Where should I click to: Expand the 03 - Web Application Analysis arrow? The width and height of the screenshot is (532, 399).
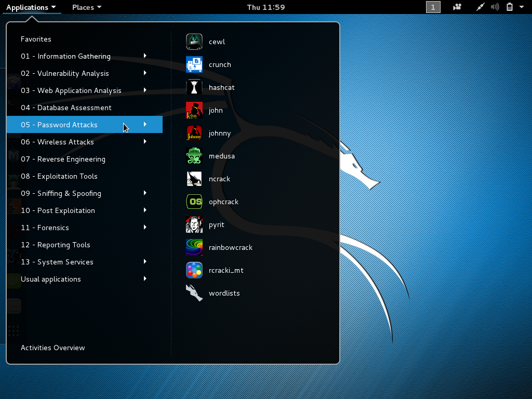145,90
